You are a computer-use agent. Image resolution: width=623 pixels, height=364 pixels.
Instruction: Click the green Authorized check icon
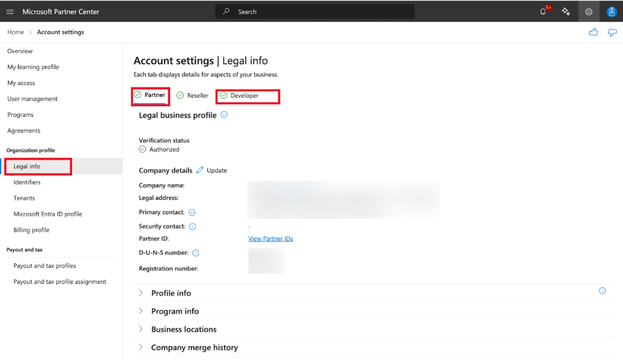(x=143, y=150)
